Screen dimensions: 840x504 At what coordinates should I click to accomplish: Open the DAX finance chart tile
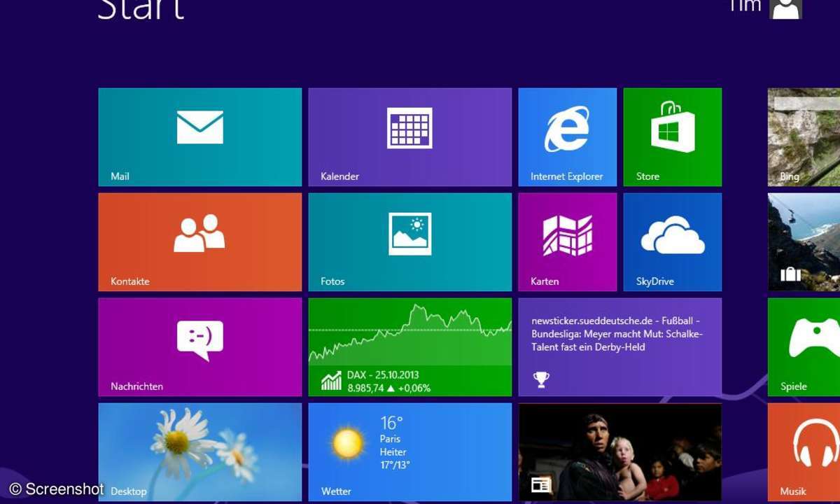click(x=410, y=347)
